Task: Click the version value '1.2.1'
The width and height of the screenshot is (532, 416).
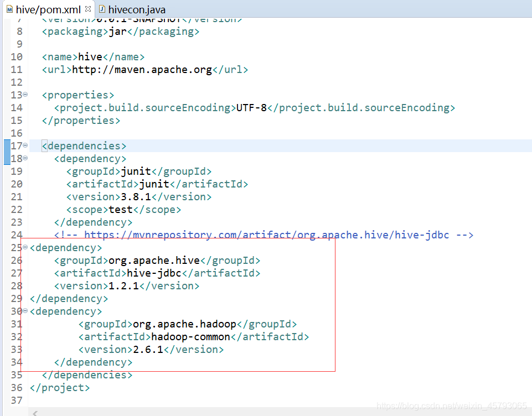Action: coord(123,286)
